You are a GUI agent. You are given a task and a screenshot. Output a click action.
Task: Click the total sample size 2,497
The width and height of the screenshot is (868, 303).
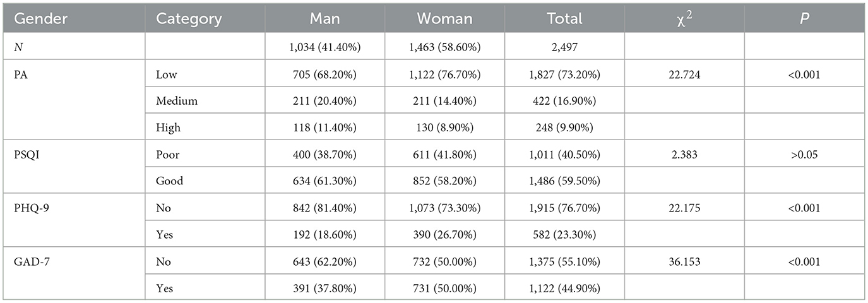[x=564, y=47]
